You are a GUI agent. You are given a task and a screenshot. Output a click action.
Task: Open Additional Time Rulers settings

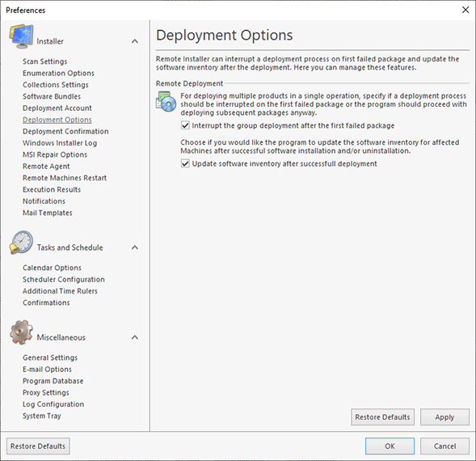pyautogui.click(x=60, y=291)
